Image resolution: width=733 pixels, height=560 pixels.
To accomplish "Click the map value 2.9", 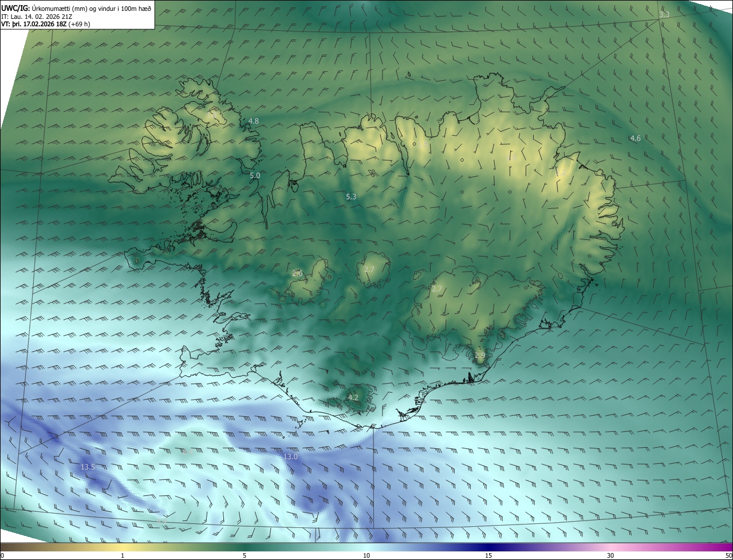I will (x=480, y=356).
